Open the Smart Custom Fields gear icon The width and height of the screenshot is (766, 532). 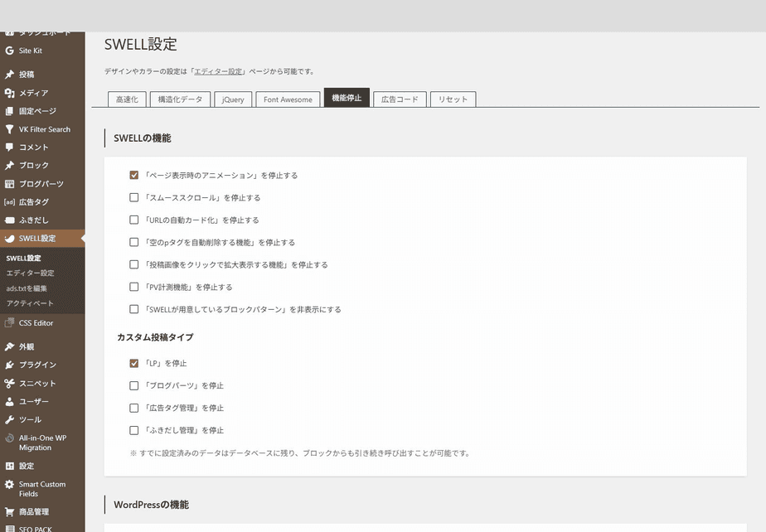point(9,485)
